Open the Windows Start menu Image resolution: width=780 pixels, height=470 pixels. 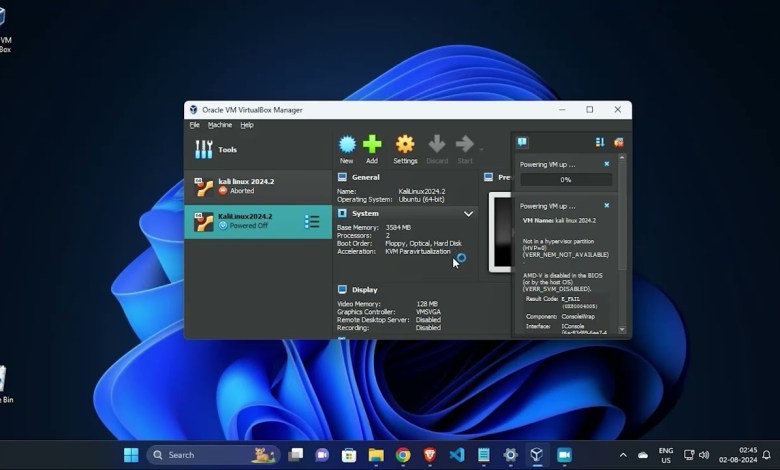pos(131,455)
